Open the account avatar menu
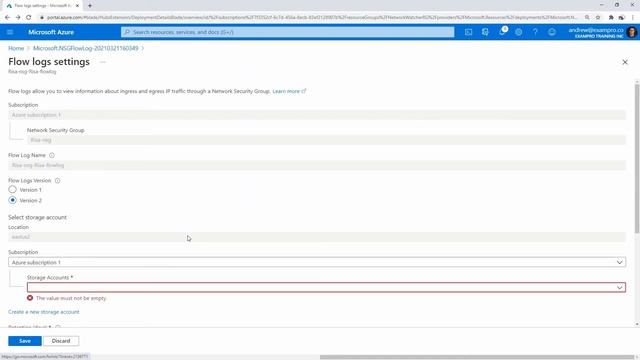Viewport: 640px width, 360px height. [x=631, y=32]
